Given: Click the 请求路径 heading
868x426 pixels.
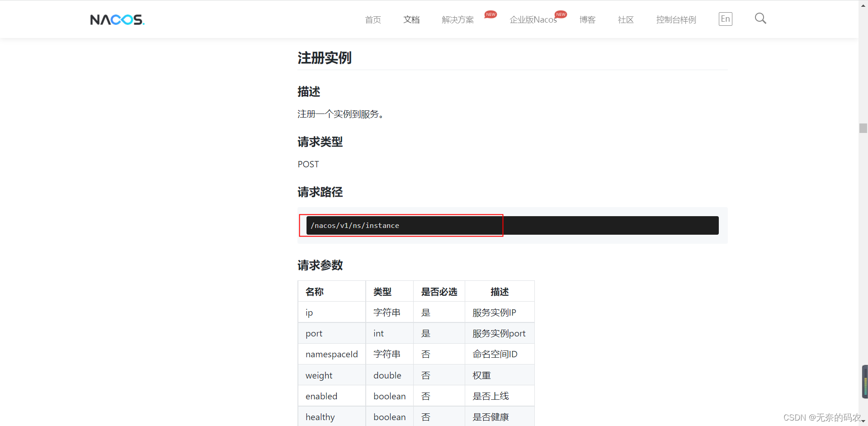Looking at the screenshot, I should point(320,192).
